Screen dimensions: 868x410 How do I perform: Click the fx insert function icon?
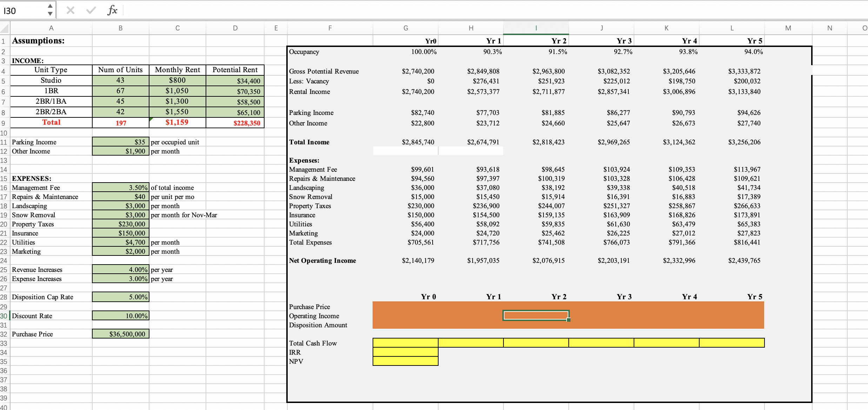point(112,11)
